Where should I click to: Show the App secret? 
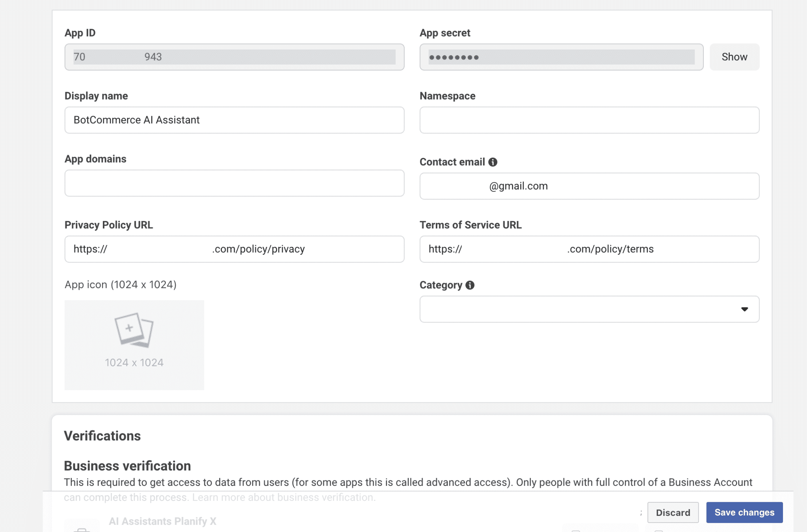coord(734,57)
